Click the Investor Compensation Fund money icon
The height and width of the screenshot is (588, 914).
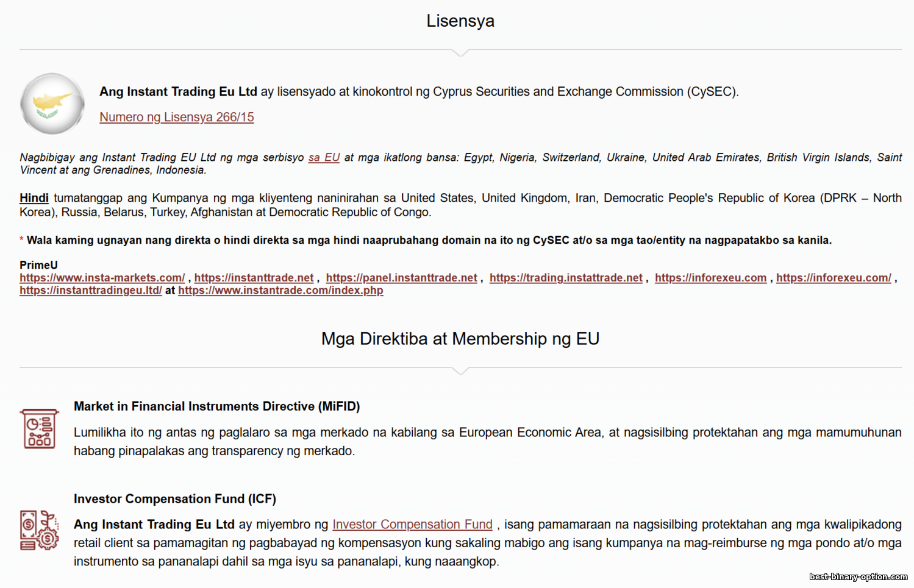(40, 531)
